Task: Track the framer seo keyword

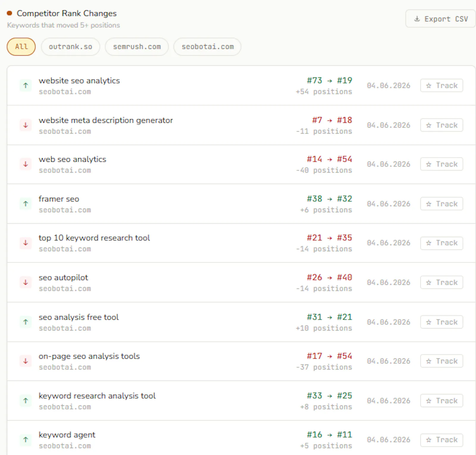Action: (x=441, y=204)
